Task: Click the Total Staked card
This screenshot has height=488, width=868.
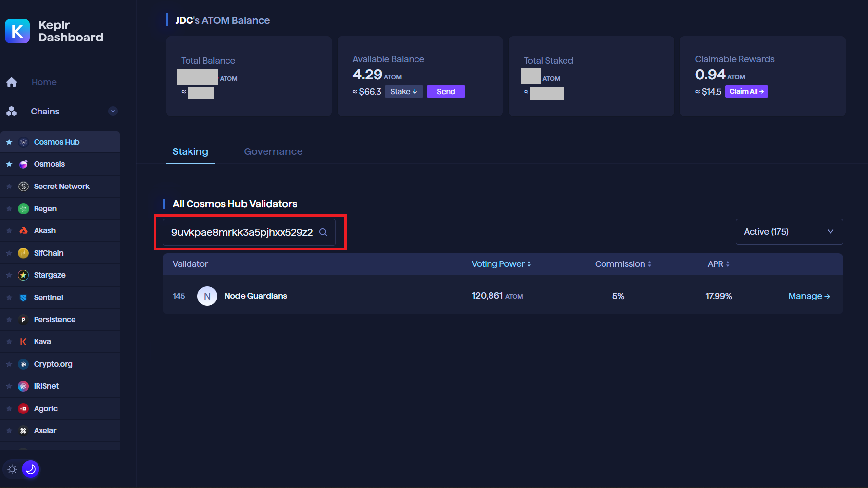Action: (x=591, y=76)
